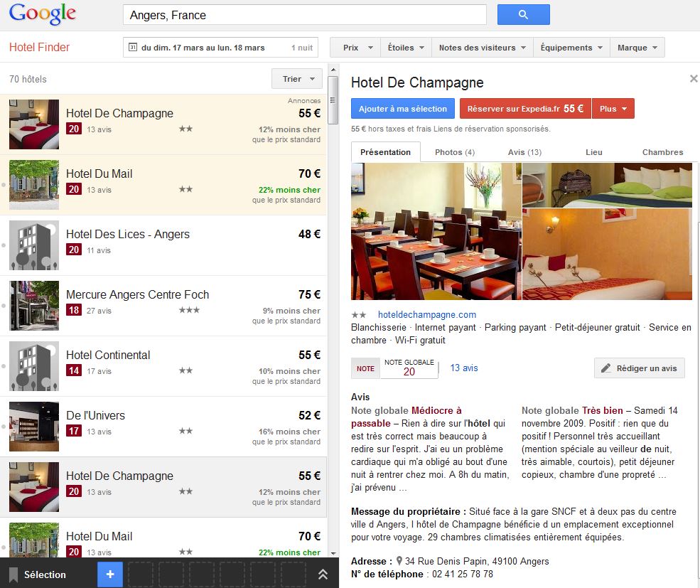700x588 pixels.
Task: Click the Hotel Finder title link
Action: tap(39, 47)
